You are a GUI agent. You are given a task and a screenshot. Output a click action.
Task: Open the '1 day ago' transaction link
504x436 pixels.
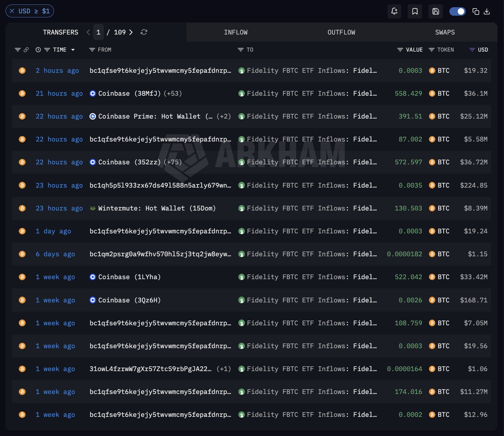pos(53,231)
